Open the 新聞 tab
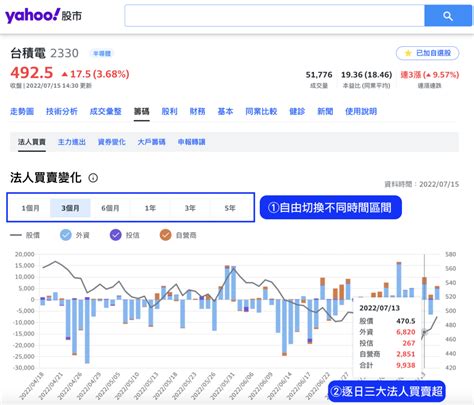 point(325,111)
